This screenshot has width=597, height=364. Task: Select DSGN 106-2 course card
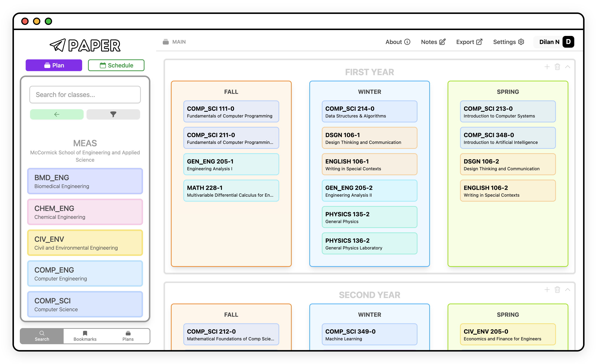[508, 164]
